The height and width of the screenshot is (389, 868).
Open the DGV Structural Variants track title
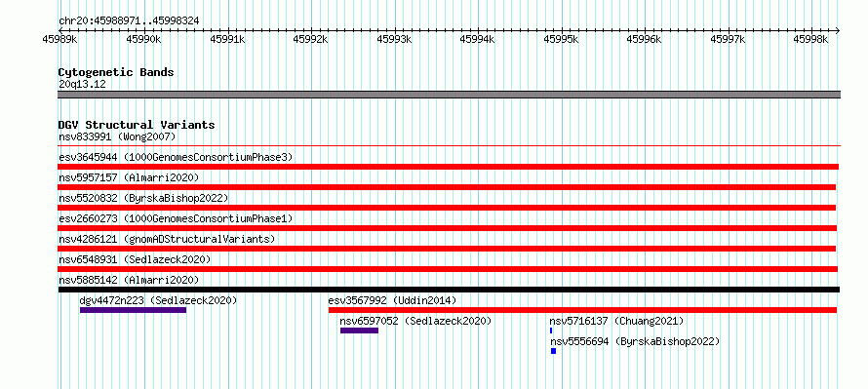coord(137,125)
